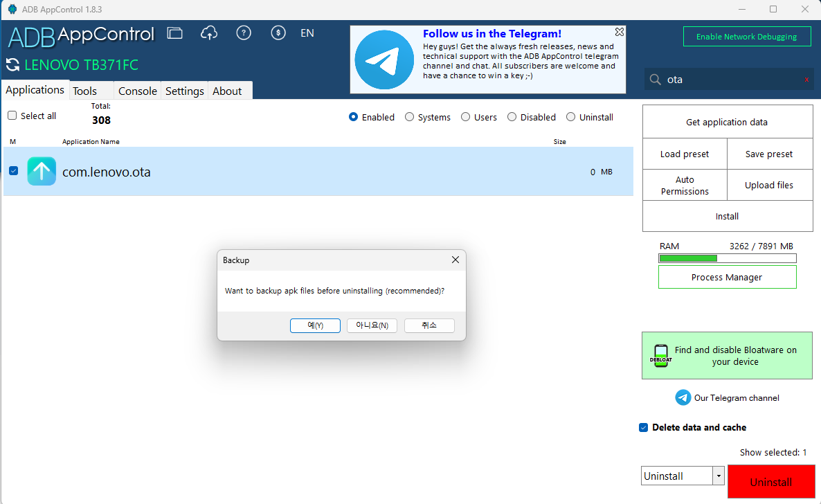Click the Upload files button
The width and height of the screenshot is (821, 504).
pyautogui.click(x=769, y=186)
